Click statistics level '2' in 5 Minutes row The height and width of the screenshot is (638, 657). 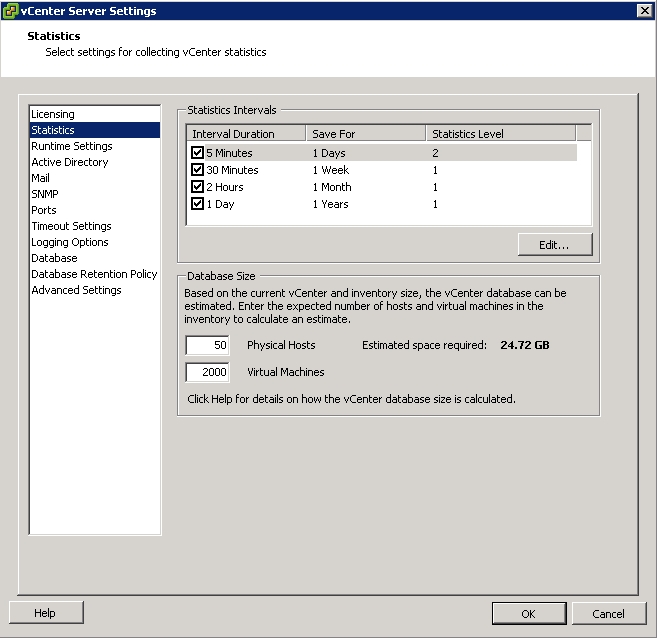pyautogui.click(x=435, y=153)
